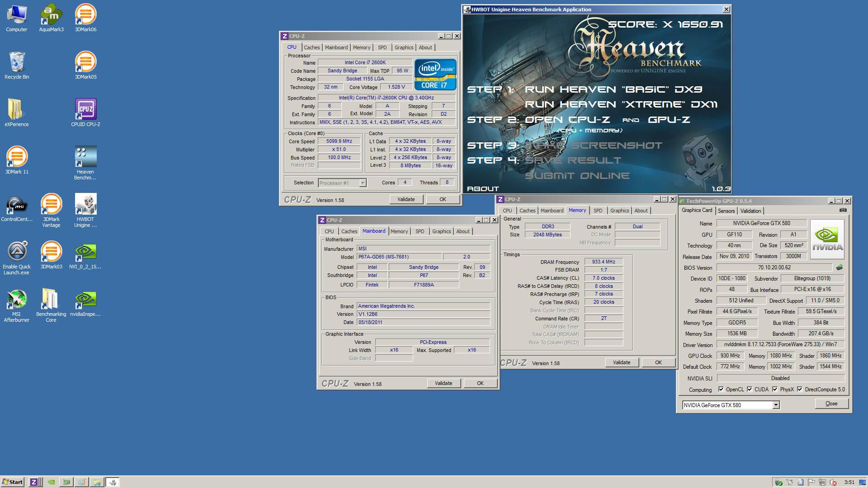The image size is (868, 488).
Task: Click the GPU-Z BIOS save chip icon
Action: (x=840, y=267)
